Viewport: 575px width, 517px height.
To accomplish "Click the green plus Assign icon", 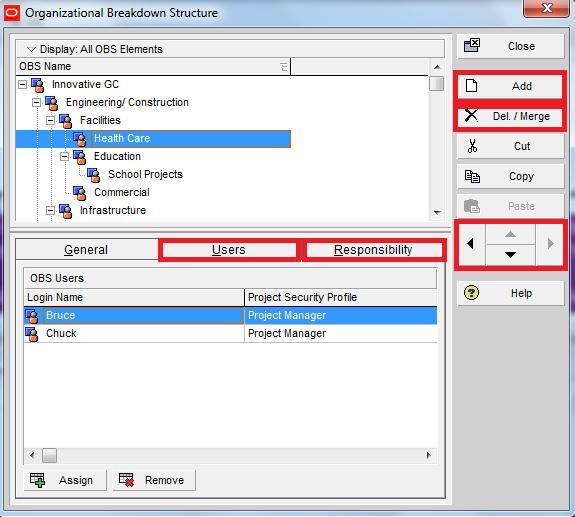I will [37, 480].
